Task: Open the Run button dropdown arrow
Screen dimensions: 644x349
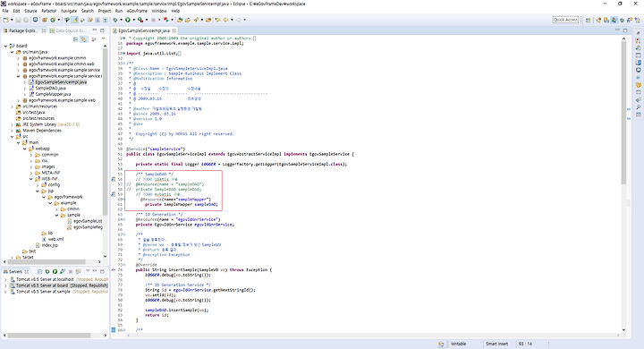Action: pos(133,20)
